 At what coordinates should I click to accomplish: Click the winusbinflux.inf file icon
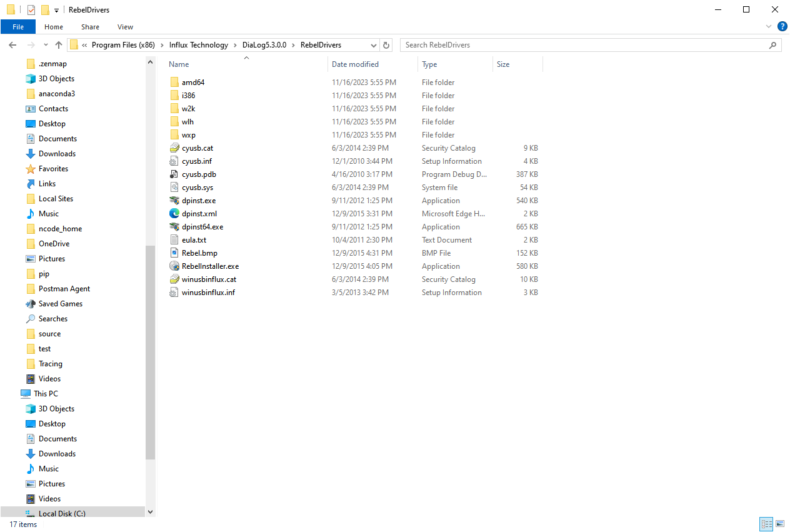coord(174,293)
